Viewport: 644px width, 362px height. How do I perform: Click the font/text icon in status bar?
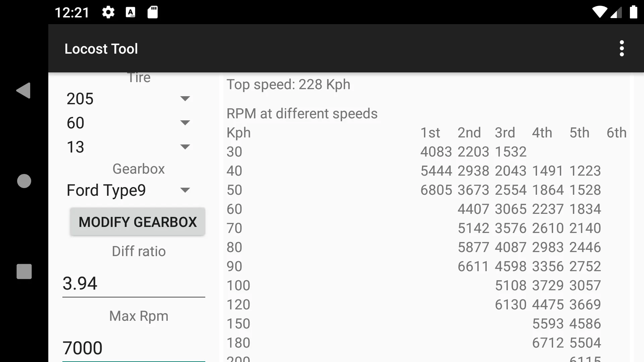pos(130,12)
